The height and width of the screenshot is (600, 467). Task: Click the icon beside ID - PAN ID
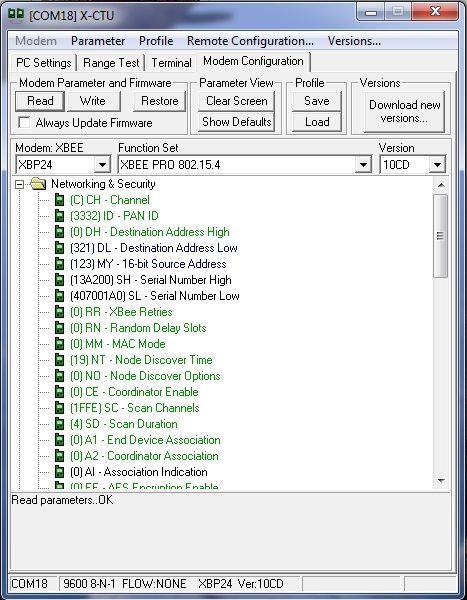[59, 216]
